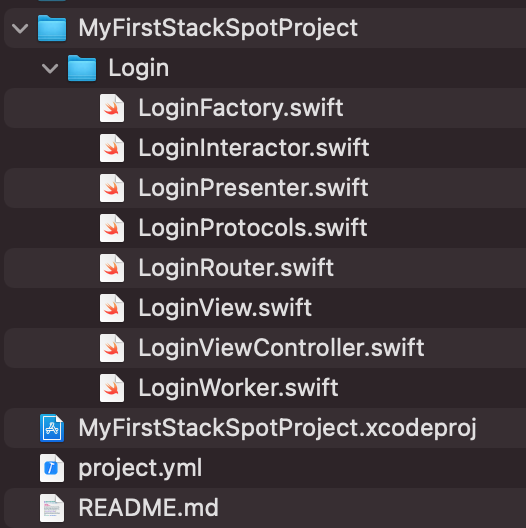Select the project.yml file name
Image resolution: width=526 pixels, height=528 pixels.
click(140, 468)
